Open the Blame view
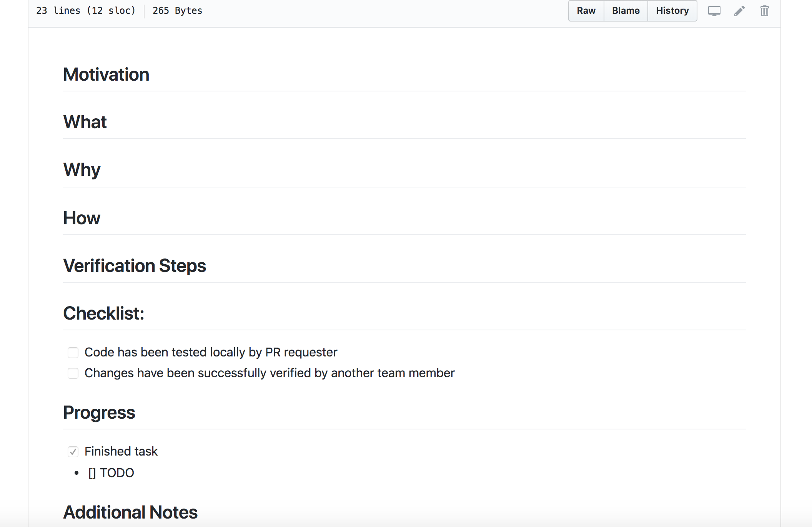 tap(626, 11)
